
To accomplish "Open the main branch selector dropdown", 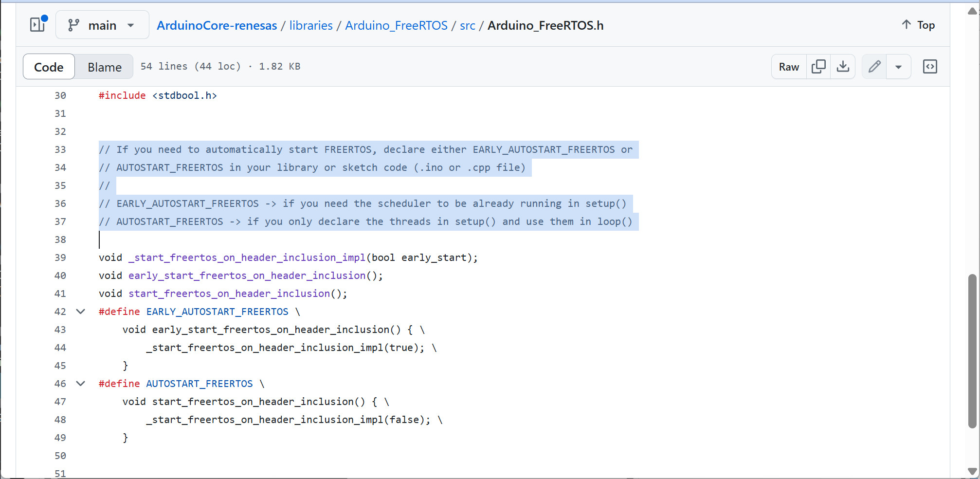I will click(x=102, y=25).
